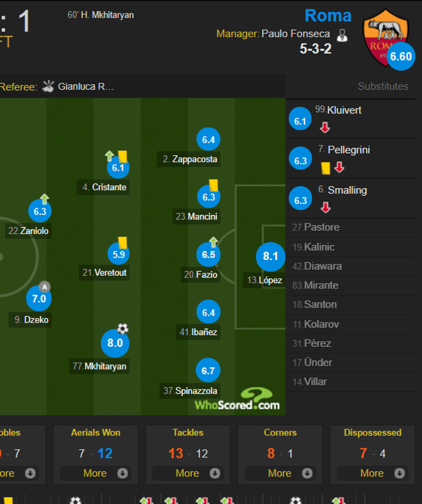Open the Roma team name link
The height and width of the screenshot is (504, 422).
(x=328, y=15)
